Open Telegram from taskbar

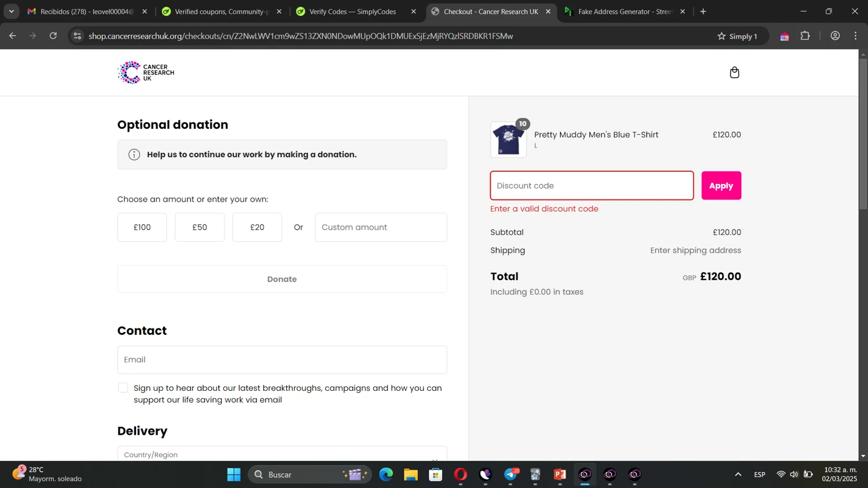click(x=510, y=475)
